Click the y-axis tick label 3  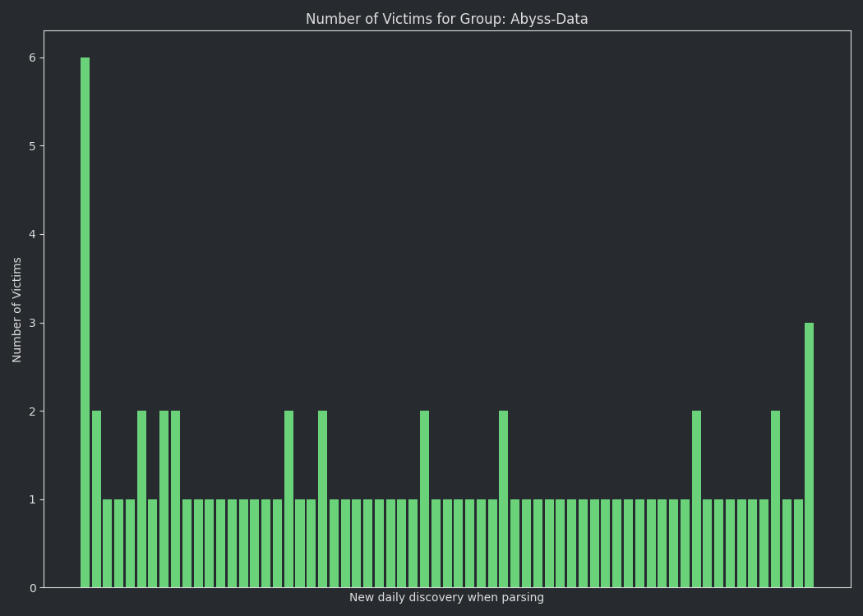(33, 324)
